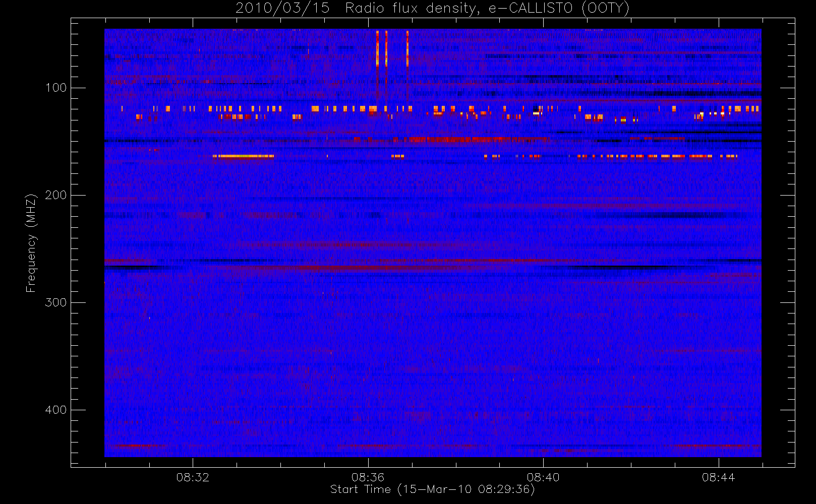816x504 pixels.
Task: Click the 08:36 time tick label
Action: [x=368, y=477]
